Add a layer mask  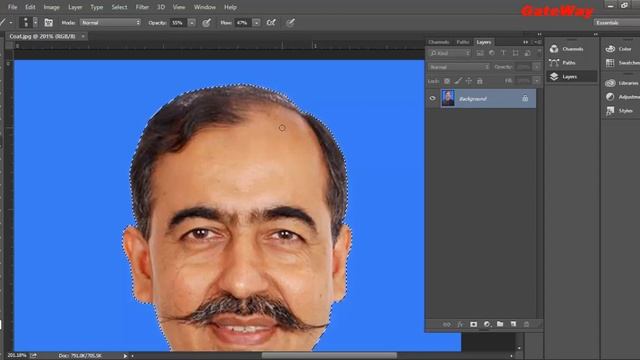tap(473, 324)
